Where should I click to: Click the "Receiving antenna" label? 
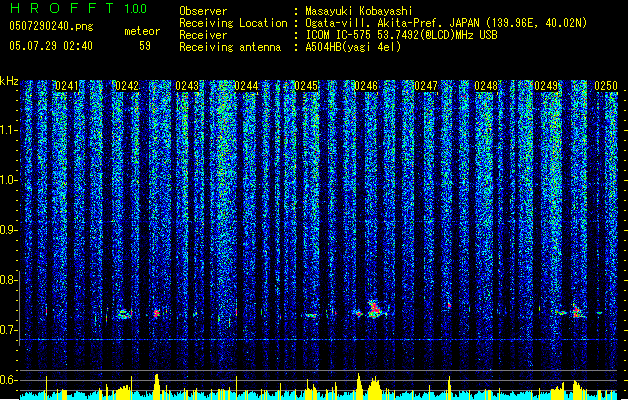pyautogui.click(x=230, y=47)
